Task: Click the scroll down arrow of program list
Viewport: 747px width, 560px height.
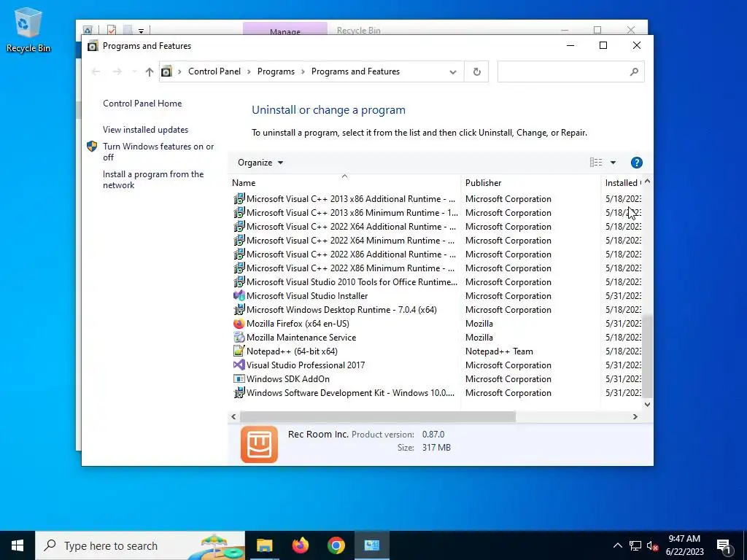Action: [x=647, y=404]
